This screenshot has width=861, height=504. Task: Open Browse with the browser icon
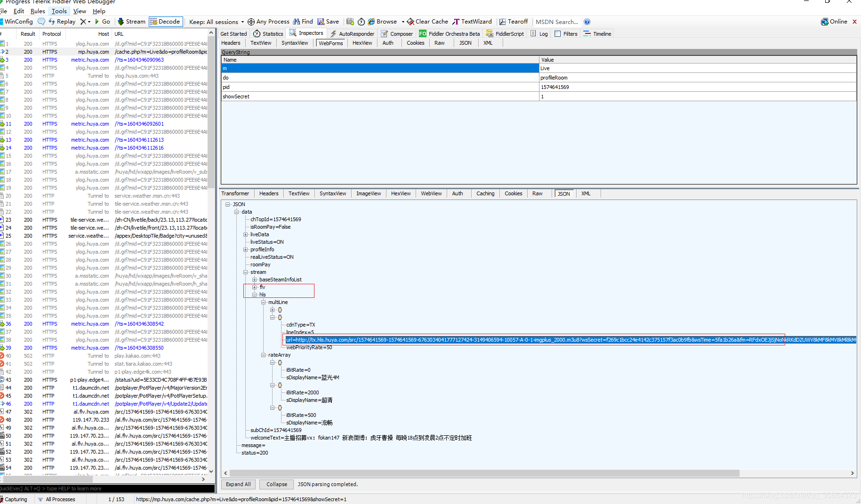(x=383, y=22)
